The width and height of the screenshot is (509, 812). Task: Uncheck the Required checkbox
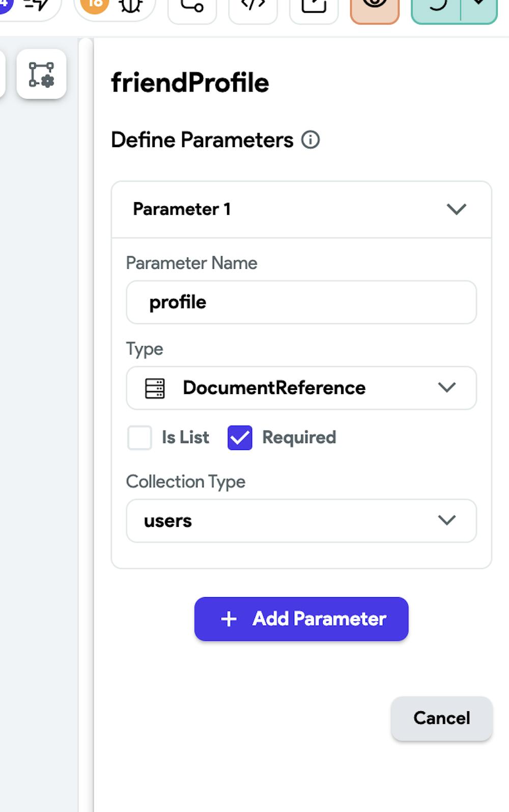click(240, 438)
